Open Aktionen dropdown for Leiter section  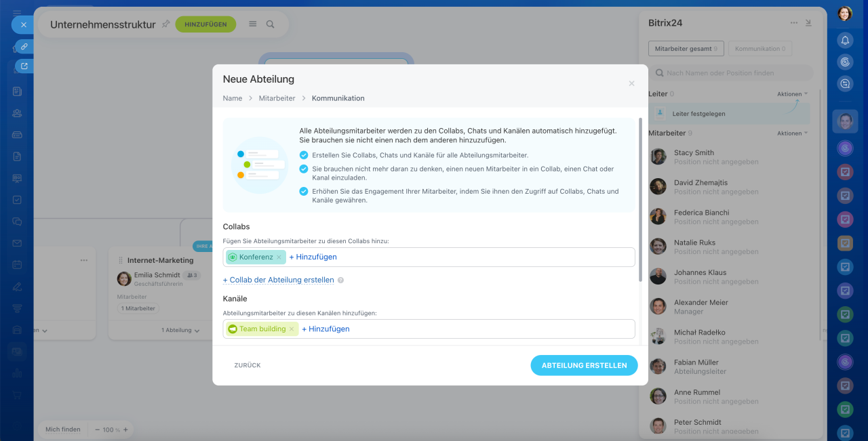click(793, 94)
